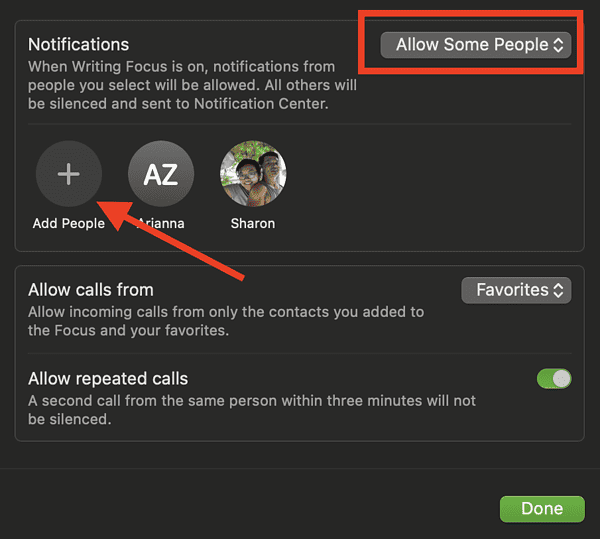Click the Notifications heading
600x539 pixels.
[78, 44]
